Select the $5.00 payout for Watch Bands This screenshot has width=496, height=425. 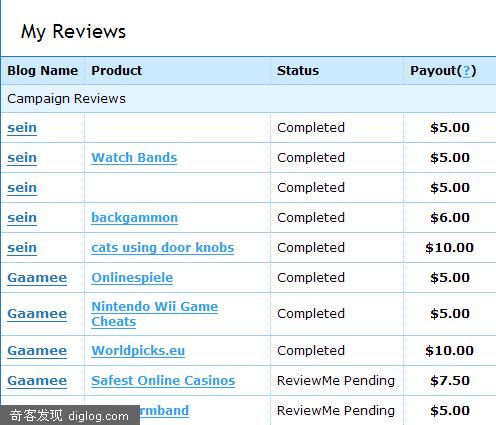450,158
